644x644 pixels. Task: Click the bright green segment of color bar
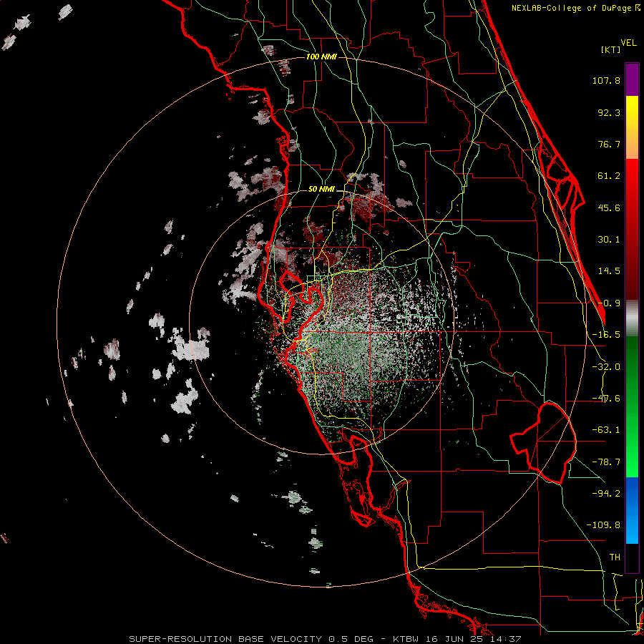(632, 406)
